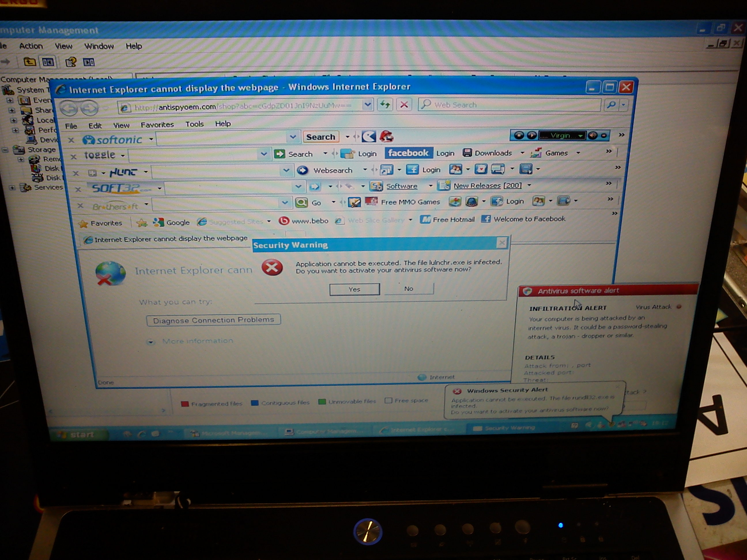The image size is (747, 560).
Task: Click the Software link on SOFT32 toolbar
Action: [401, 186]
